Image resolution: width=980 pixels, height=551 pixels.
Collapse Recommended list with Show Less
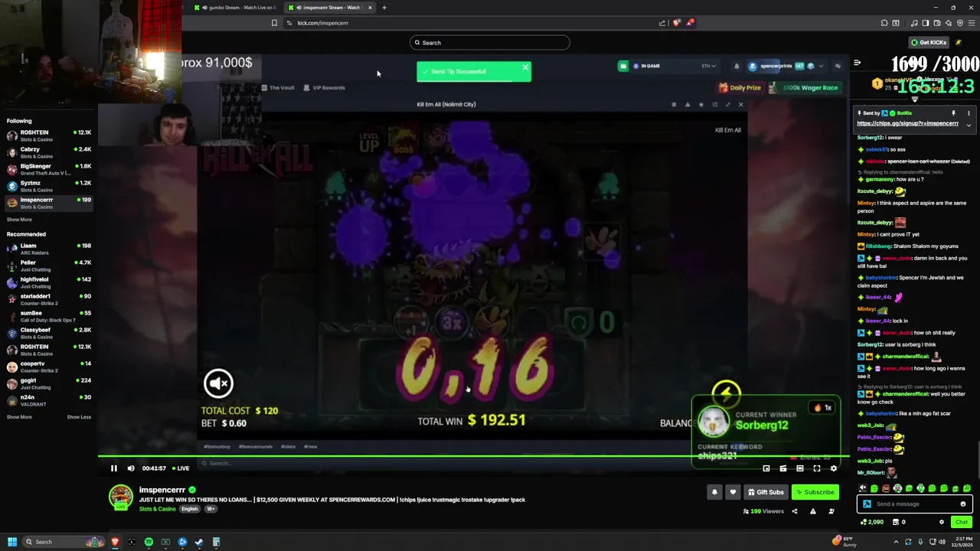(x=79, y=417)
